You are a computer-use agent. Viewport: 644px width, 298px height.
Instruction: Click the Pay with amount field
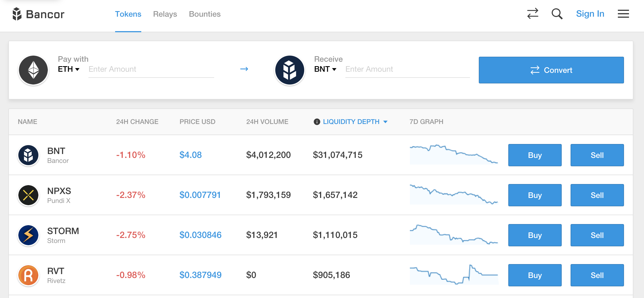pos(150,69)
